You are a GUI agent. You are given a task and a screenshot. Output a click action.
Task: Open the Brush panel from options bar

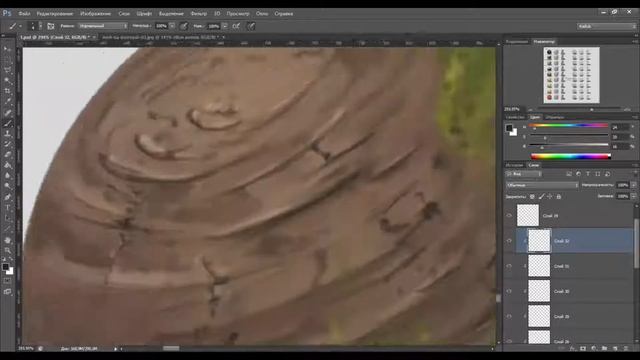[51, 26]
